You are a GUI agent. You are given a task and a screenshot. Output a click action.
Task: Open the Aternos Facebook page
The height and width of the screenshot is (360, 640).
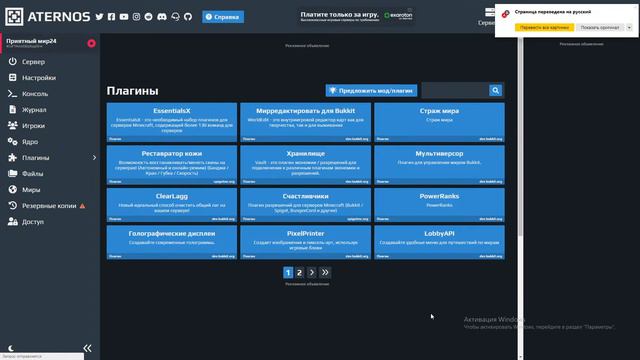[x=111, y=17]
